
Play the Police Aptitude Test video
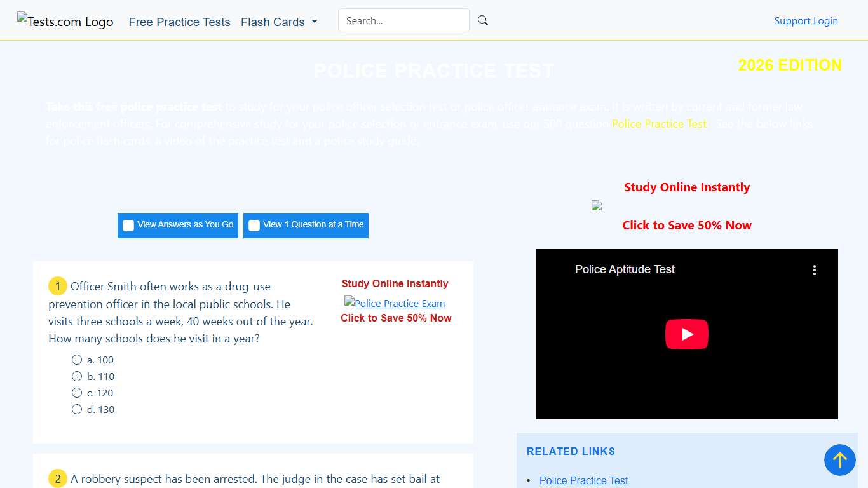[686, 334]
